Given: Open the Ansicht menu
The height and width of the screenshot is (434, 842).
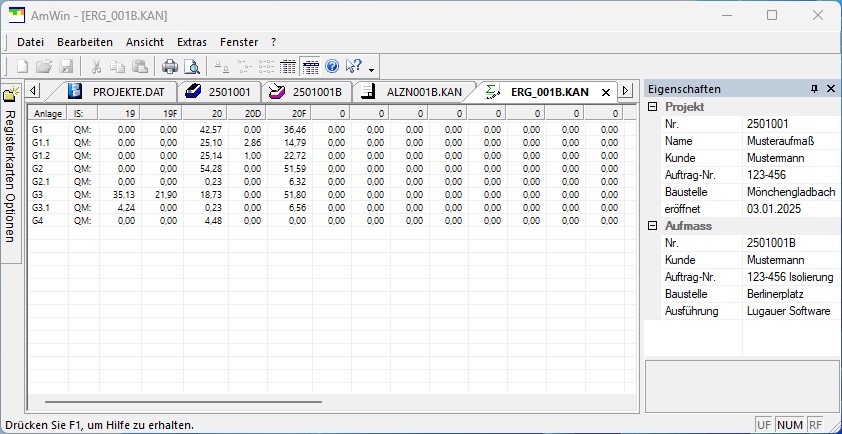Looking at the screenshot, I should 145,42.
